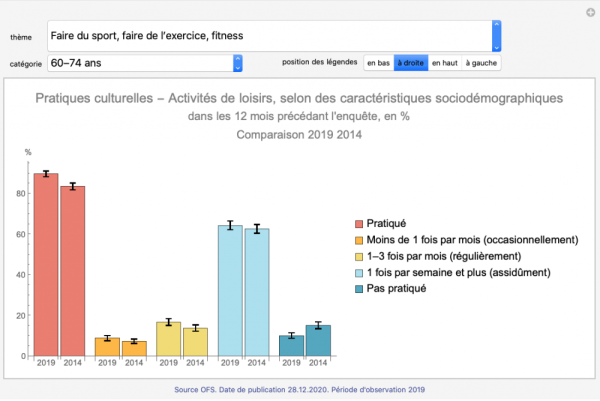600x401 pixels.
Task: Click the 'Source OFS' publication text
Action: [x=299, y=388]
